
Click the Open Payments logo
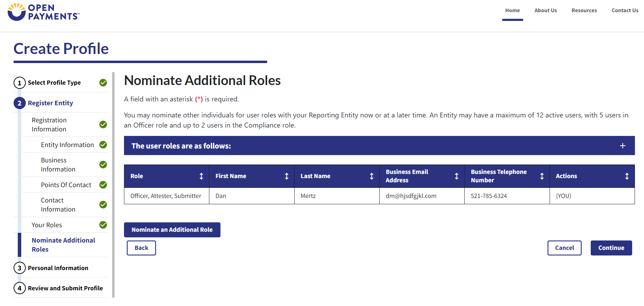(x=44, y=12)
